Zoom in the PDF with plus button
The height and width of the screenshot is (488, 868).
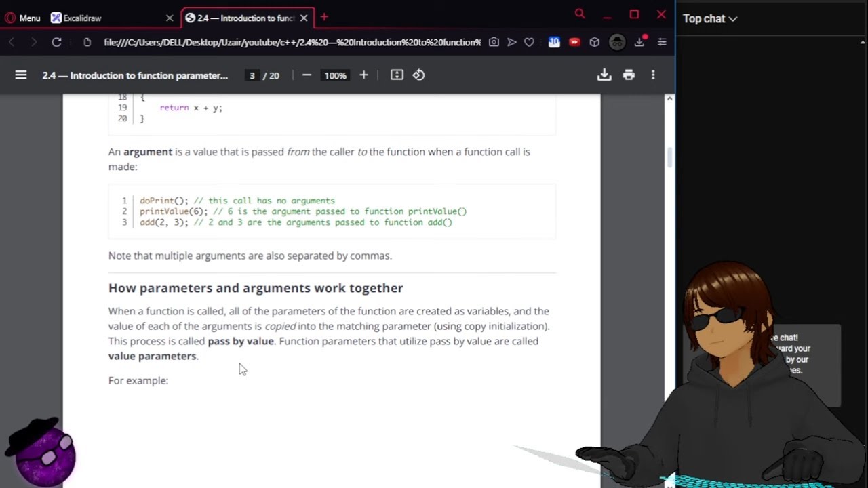(363, 75)
